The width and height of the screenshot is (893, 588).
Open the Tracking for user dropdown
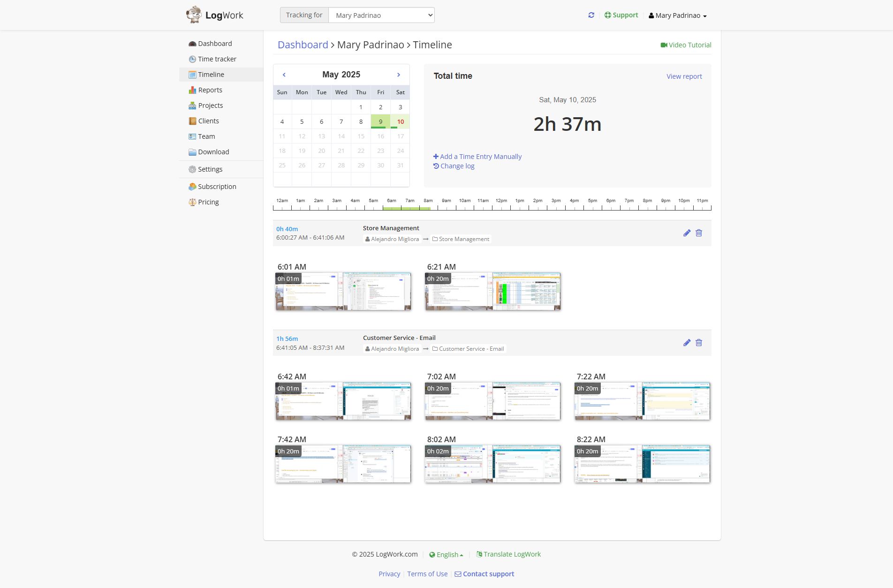(x=382, y=15)
